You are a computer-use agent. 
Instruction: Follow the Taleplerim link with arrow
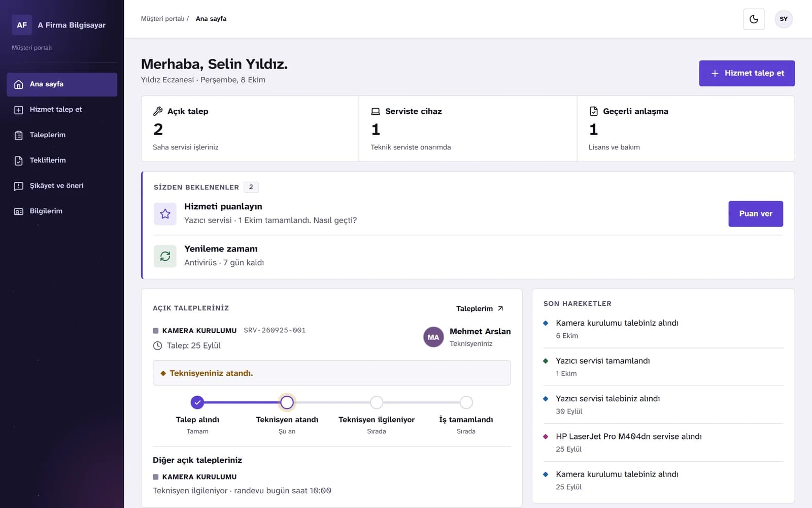[480, 308]
